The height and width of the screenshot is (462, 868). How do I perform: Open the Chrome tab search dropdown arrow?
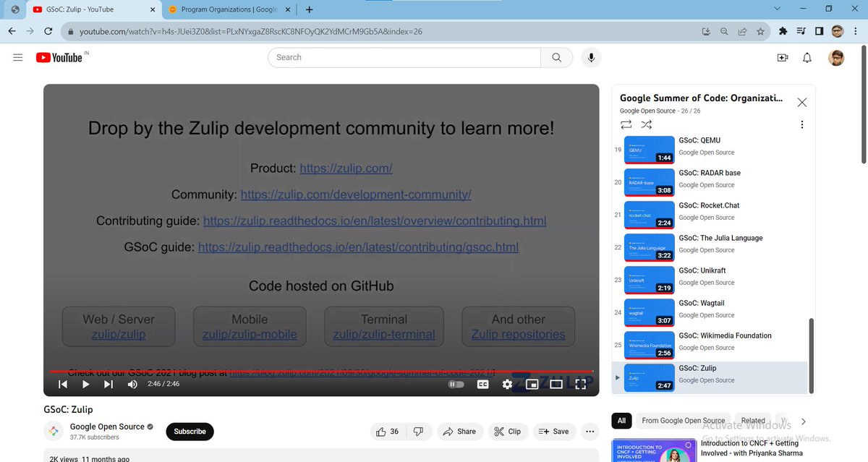click(x=777, y=9)
